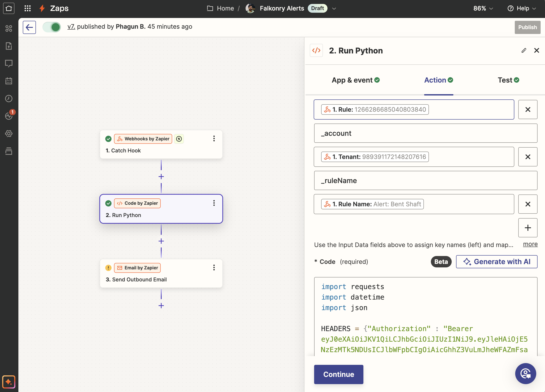
Task: Switch to the Test tab
Action: point(508,80)
